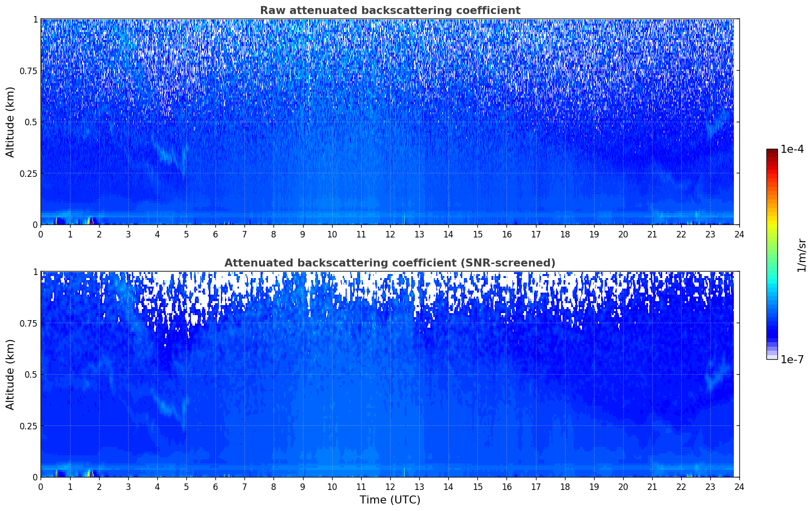Click time tick '8' under the SNR-screened plot
812x511 pixels.
(274, 486)
